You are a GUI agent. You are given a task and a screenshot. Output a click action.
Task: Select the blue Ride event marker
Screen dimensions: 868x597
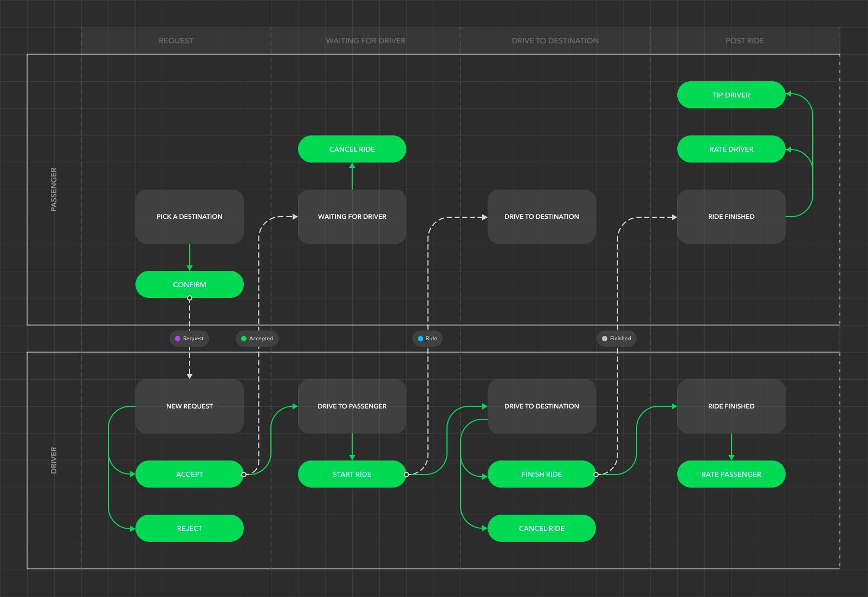coord(427,339)
